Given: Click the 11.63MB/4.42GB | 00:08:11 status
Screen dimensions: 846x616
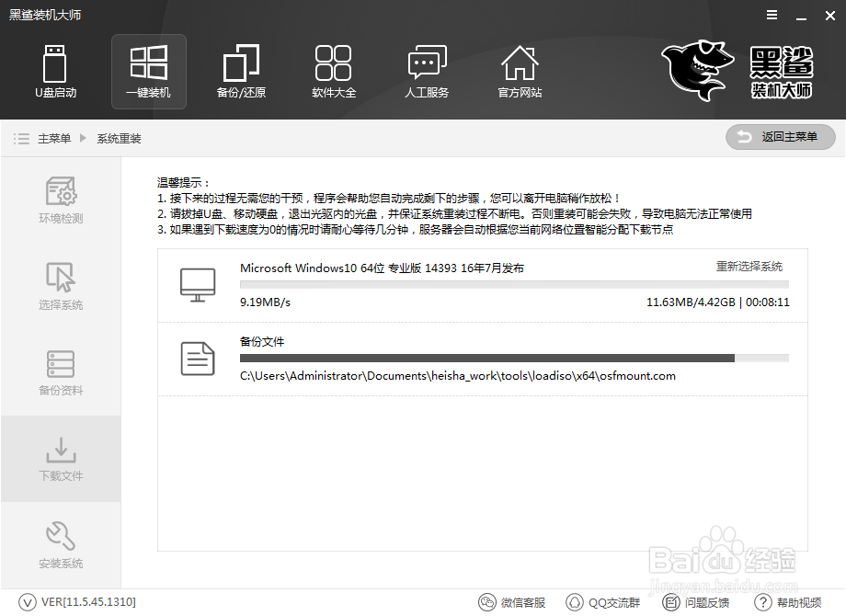Looking at the screenshot, I should click(x=717, y=302).
